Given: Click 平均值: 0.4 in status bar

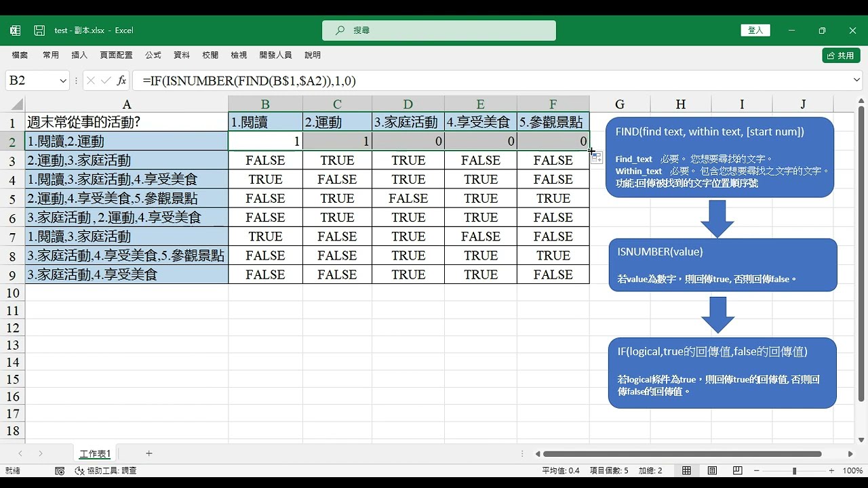Looking at the screenshot, I should pyautogui.click(x=561, y=470).
